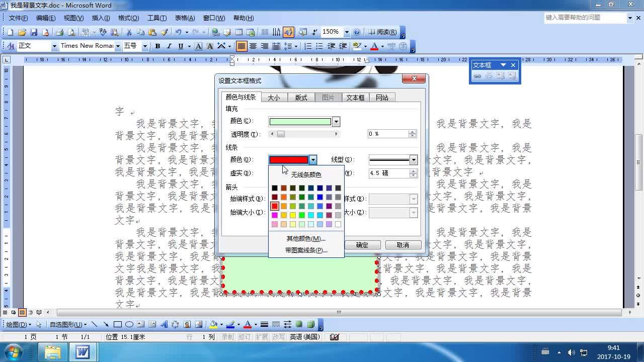Open a document with the Open folder icon

[22, 32]
